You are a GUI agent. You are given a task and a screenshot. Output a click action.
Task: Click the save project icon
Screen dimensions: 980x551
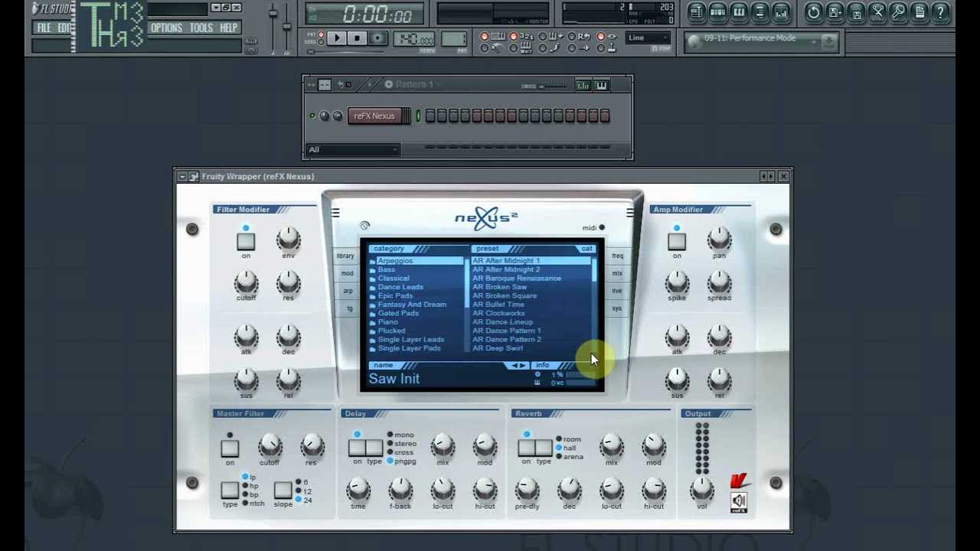[x=835, y=12]
